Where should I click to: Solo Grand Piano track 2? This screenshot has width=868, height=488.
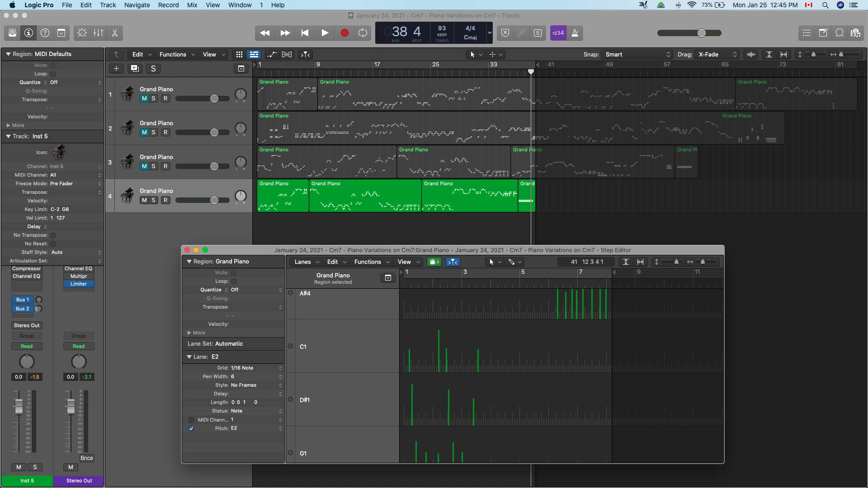(154, 132)
